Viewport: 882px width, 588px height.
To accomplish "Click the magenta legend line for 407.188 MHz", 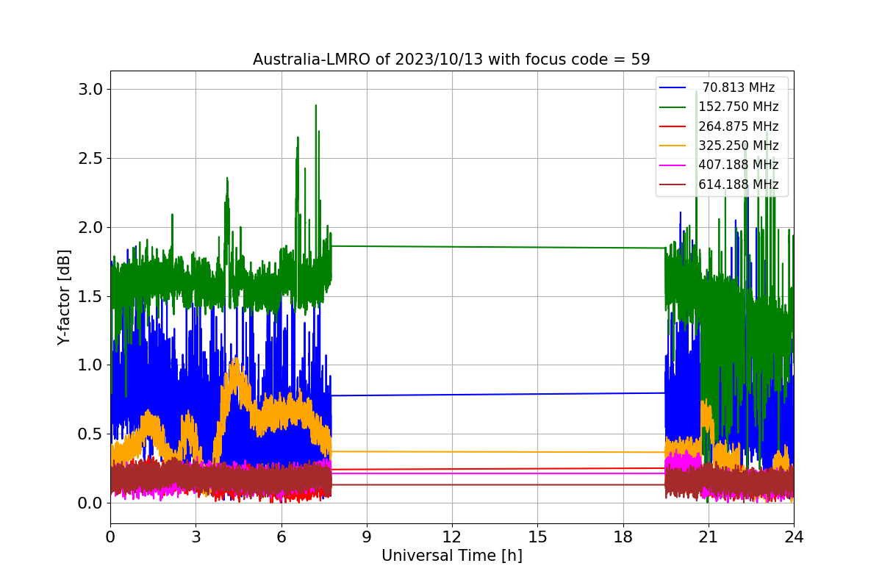I will [673, 165].
